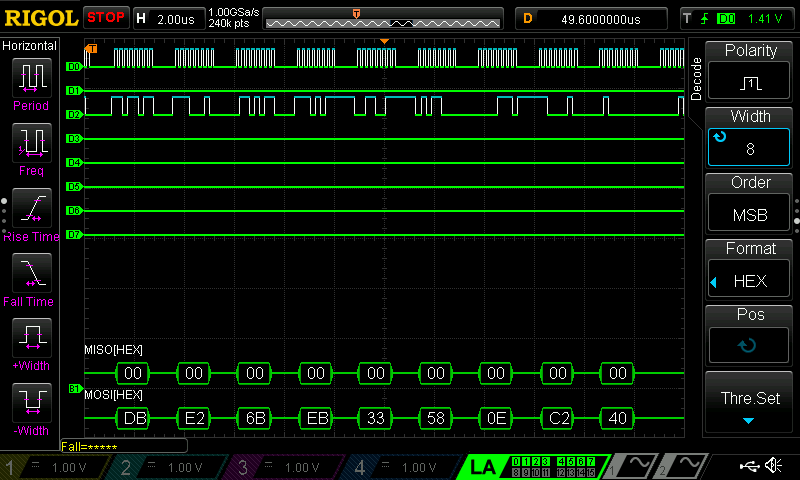Image resolution: width=800 pixels, height=480 pixels.
Task: Toggle the red STOP run state button
Action: coord(106,17)
